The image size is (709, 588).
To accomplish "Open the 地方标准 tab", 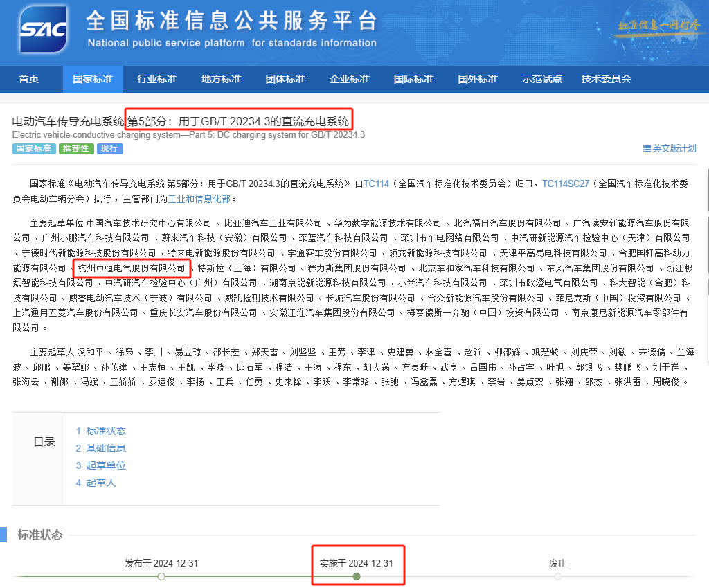I will 222,79.
